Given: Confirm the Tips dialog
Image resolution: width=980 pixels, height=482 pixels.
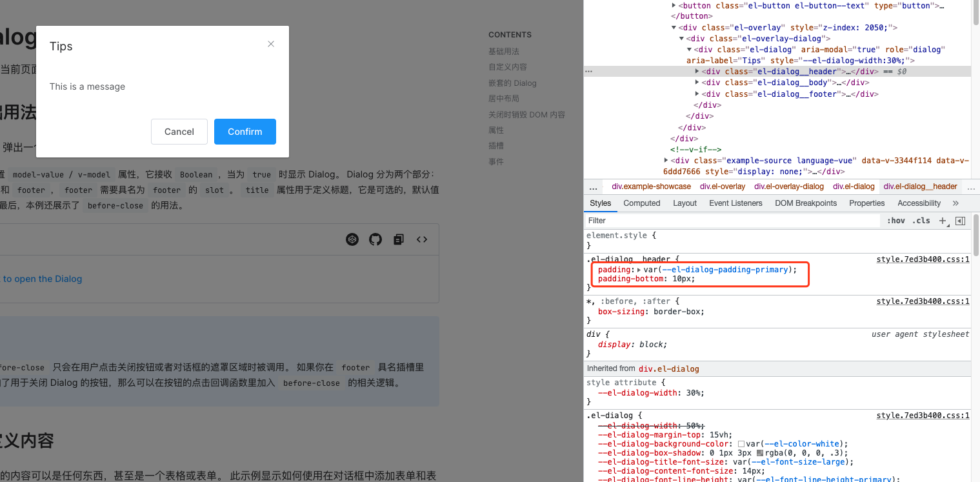Looking at the screenshot, I should [x=245, y=132].
